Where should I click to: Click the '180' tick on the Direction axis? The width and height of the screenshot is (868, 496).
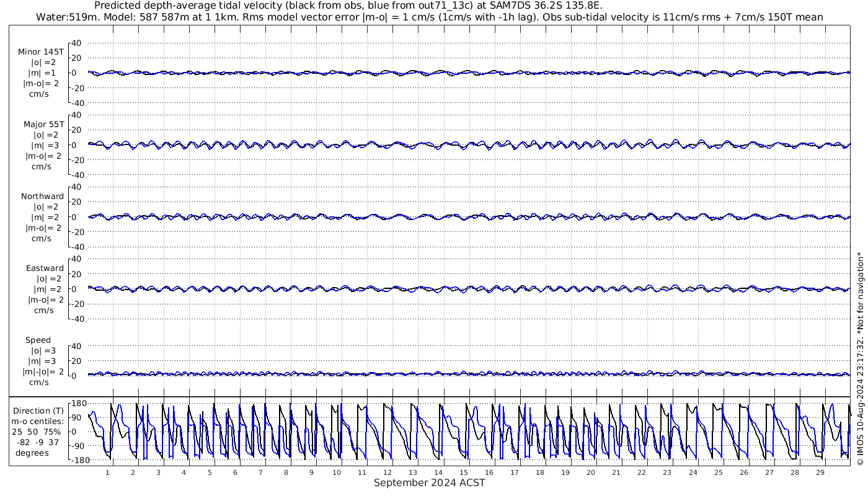click(78, 404)
